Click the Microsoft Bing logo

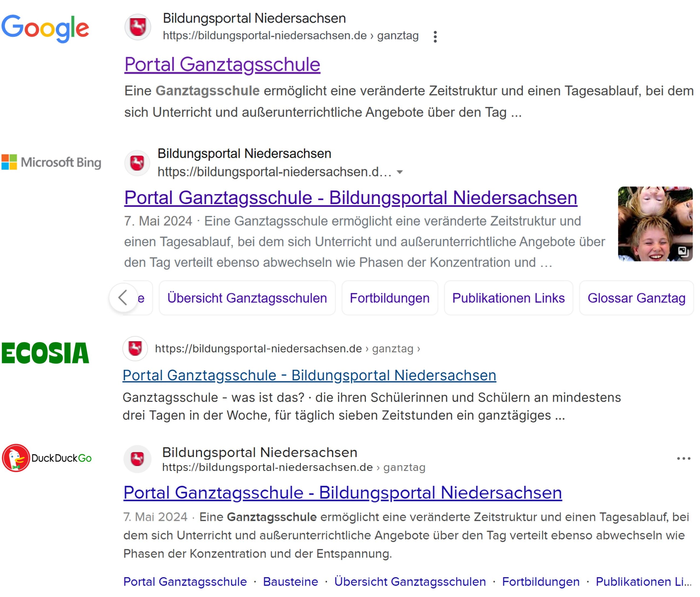(51, 162)
